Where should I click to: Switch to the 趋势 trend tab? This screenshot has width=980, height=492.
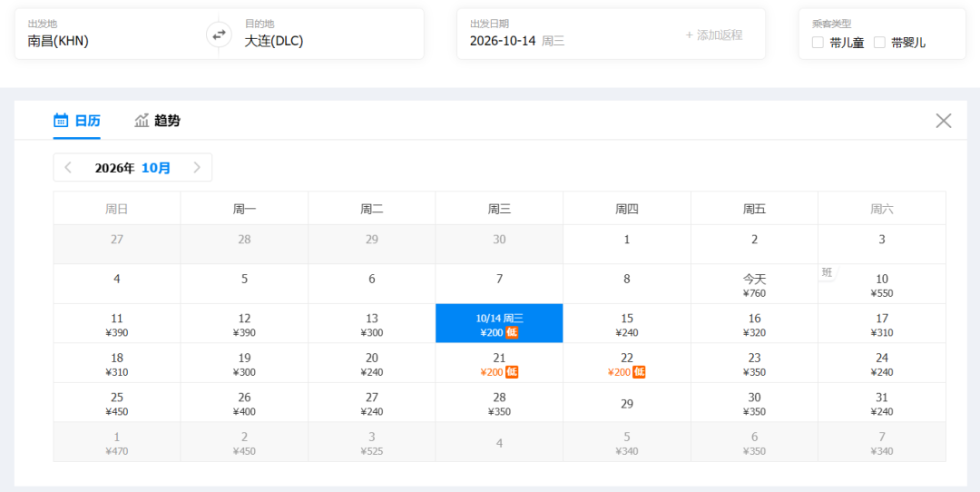point(158,121)
